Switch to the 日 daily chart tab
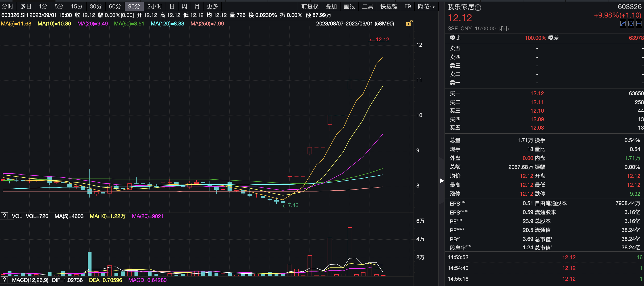Image resolution: width=644 pixels, height=286 pixels. tap(172, 6)
